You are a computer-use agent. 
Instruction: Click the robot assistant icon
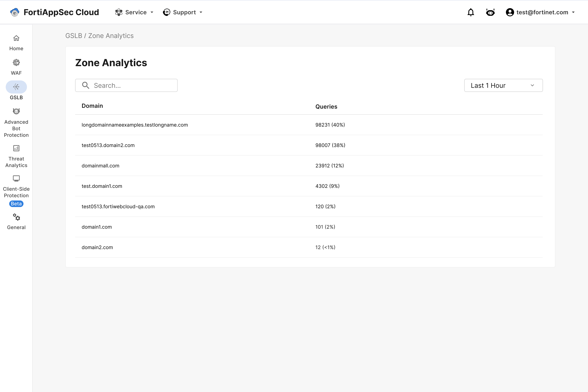(x=490, y=12)
